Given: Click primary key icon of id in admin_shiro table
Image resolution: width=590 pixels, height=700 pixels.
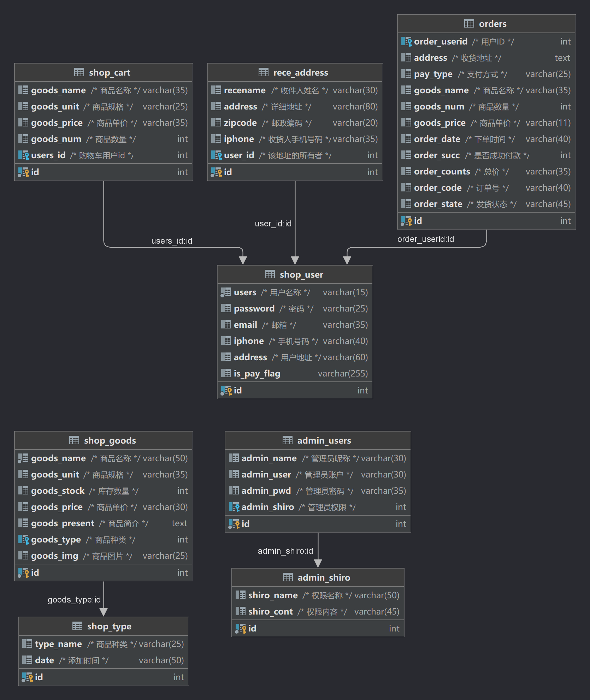Looking at the screenshot, I should tap(241, 629).
